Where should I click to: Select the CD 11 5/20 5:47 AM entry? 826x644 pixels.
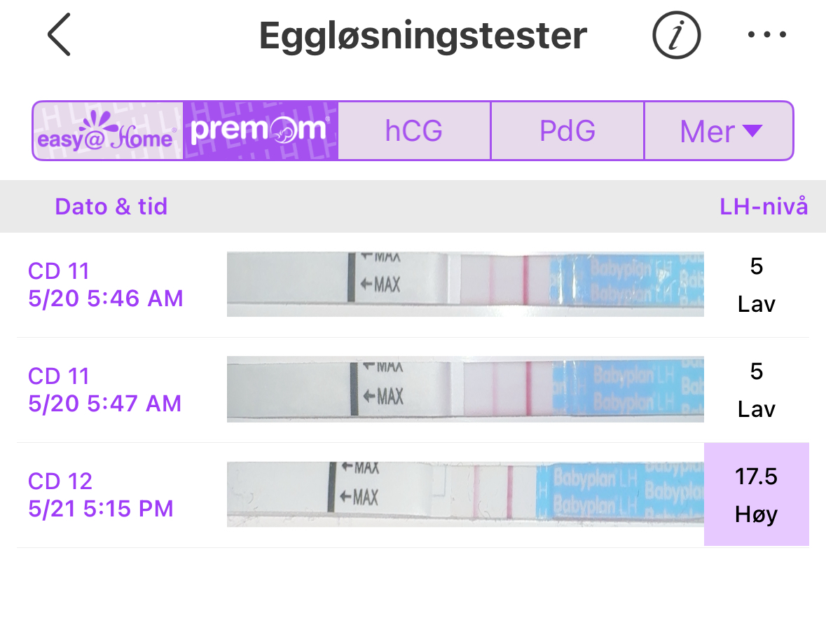[105, 390]
